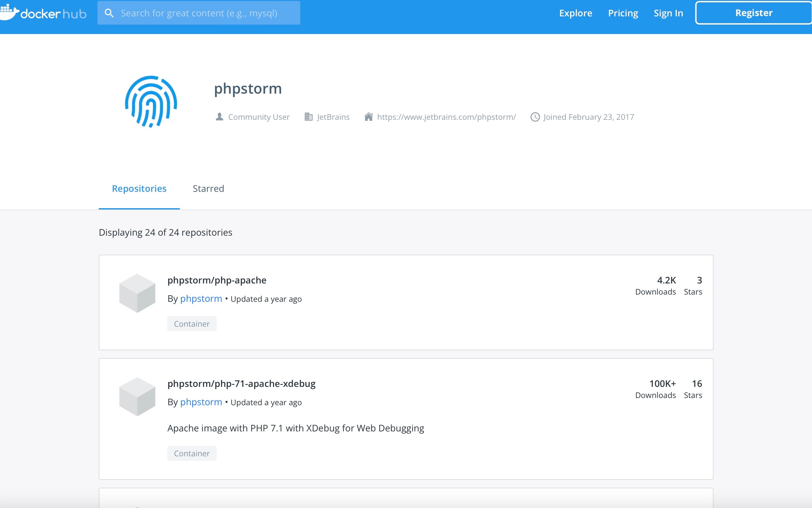
Task: Click the Community User person icon
Action: pyautogui.click(x=219, y=117)
